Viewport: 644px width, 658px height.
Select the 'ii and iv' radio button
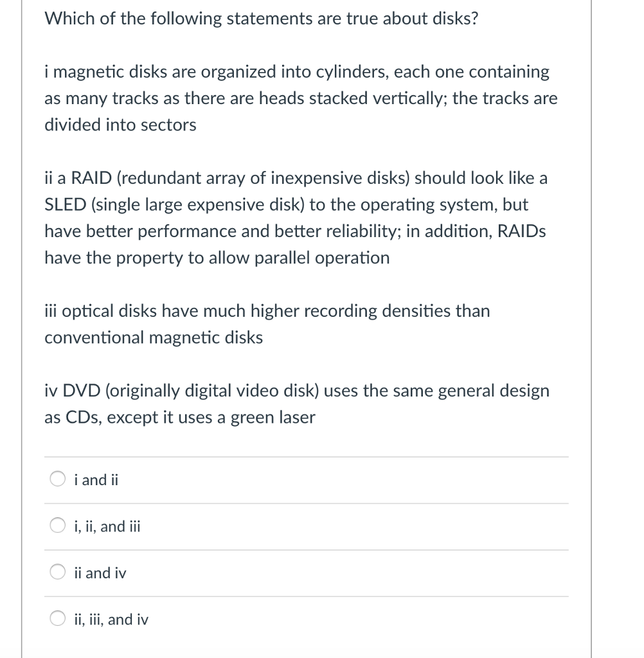tap(57, 571)
